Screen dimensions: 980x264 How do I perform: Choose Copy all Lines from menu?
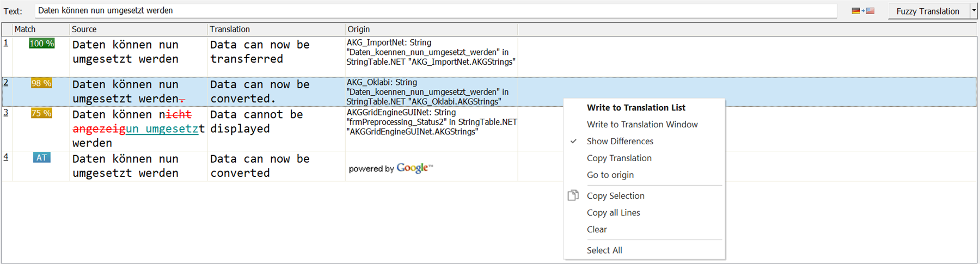click(x=613, y=213)
